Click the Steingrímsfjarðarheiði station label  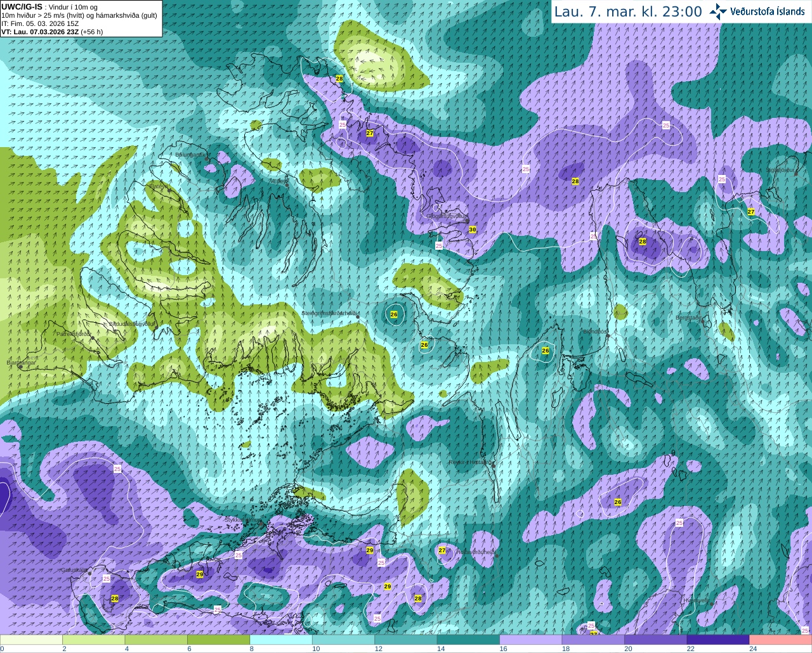[x=329, y=313]
